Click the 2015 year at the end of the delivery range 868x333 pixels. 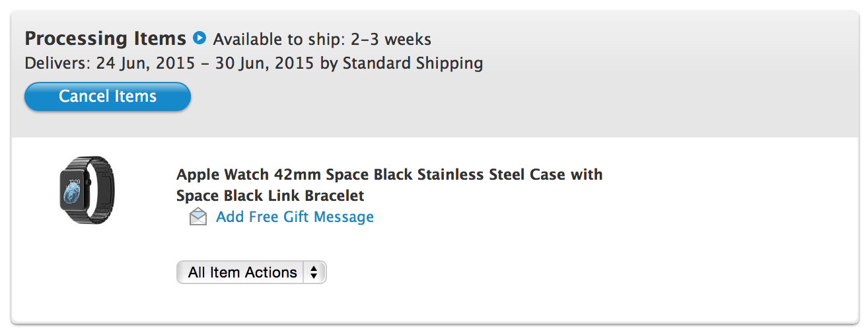(295, 63)
